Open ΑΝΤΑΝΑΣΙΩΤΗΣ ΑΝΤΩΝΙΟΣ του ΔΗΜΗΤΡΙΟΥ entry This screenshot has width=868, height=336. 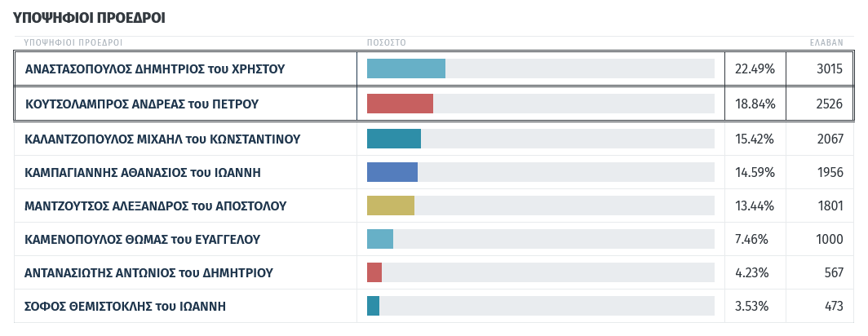coord(149,273)
